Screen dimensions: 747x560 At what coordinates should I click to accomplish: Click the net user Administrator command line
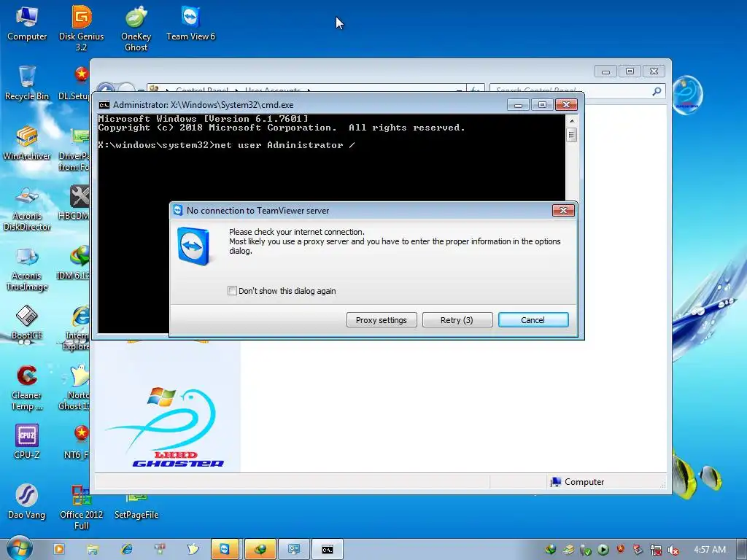point(226,145)
